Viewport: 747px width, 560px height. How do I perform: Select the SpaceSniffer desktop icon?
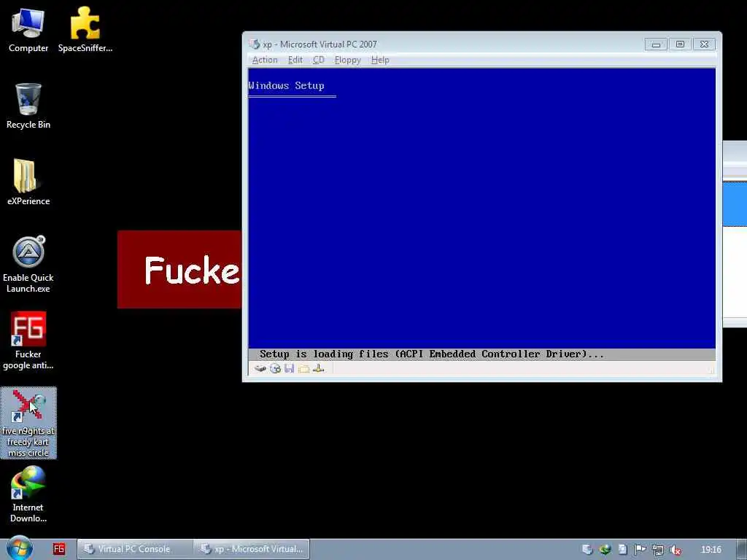85,29
